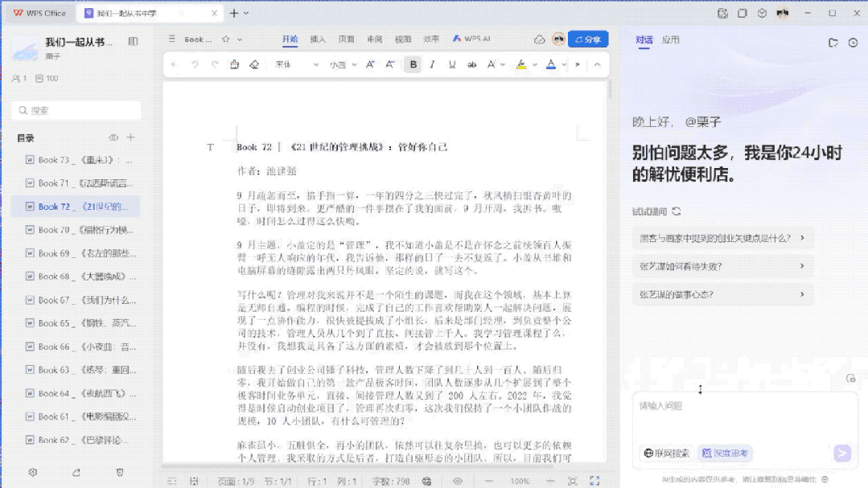Screen dimensions: 868x488
Task: Click the 分享 share button
Action: 588,39
